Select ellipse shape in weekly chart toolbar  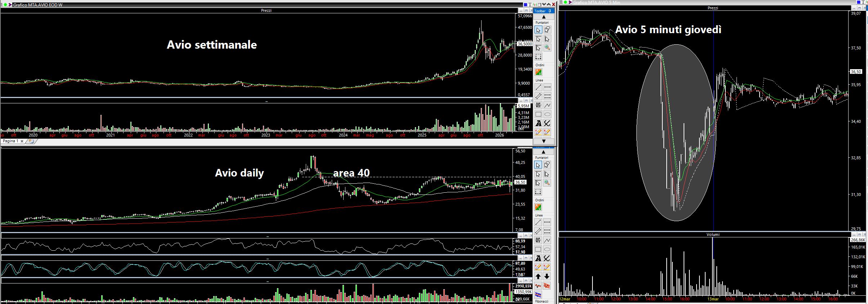(x=547, y=114)
